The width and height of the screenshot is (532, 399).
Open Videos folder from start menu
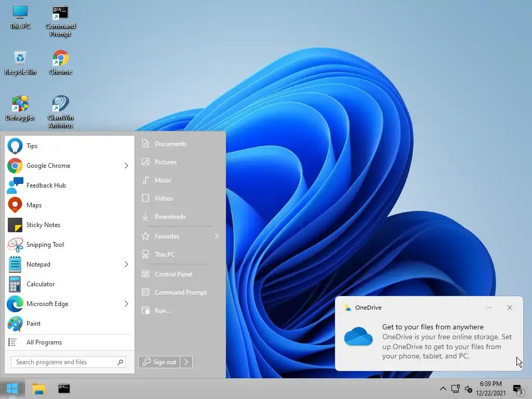click(180, 198)
